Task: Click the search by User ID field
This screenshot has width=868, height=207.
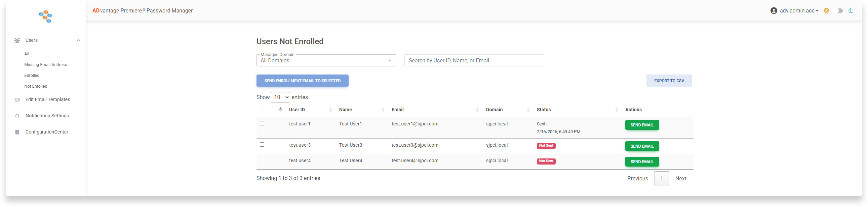Action: coord(474,60)
